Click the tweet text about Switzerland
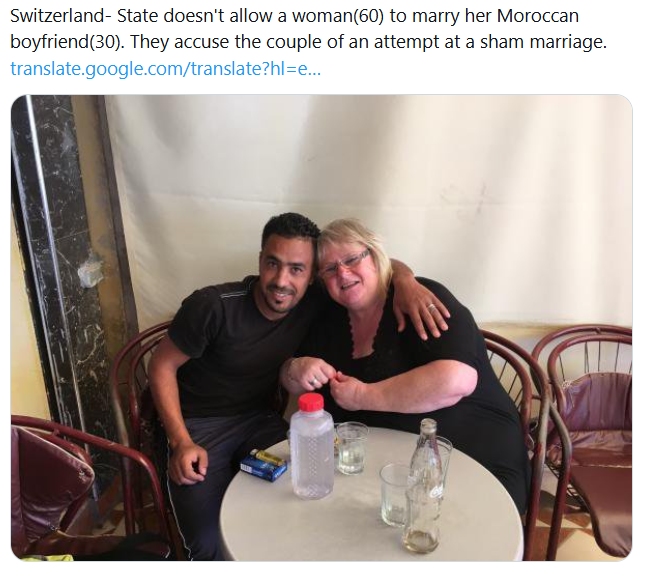 (x=308, y=29)
